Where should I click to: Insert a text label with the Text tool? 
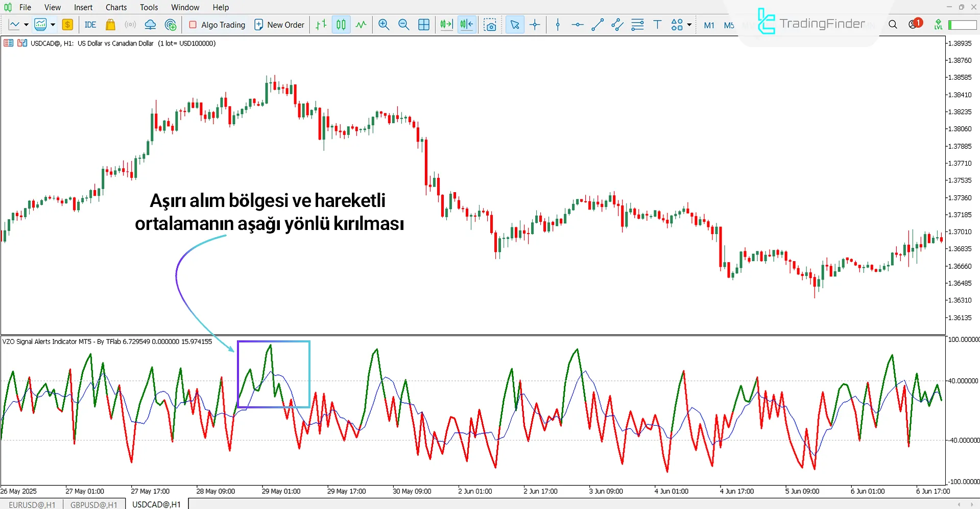[657, 25]
